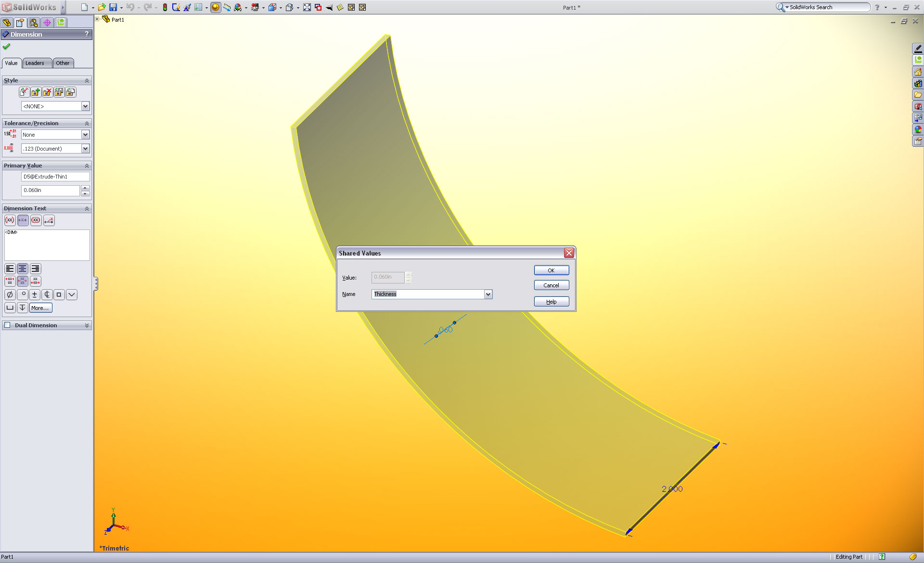Toggle Inspection Dimension option button
Viewport: 924px width, 563px height.
coord(36,220)
